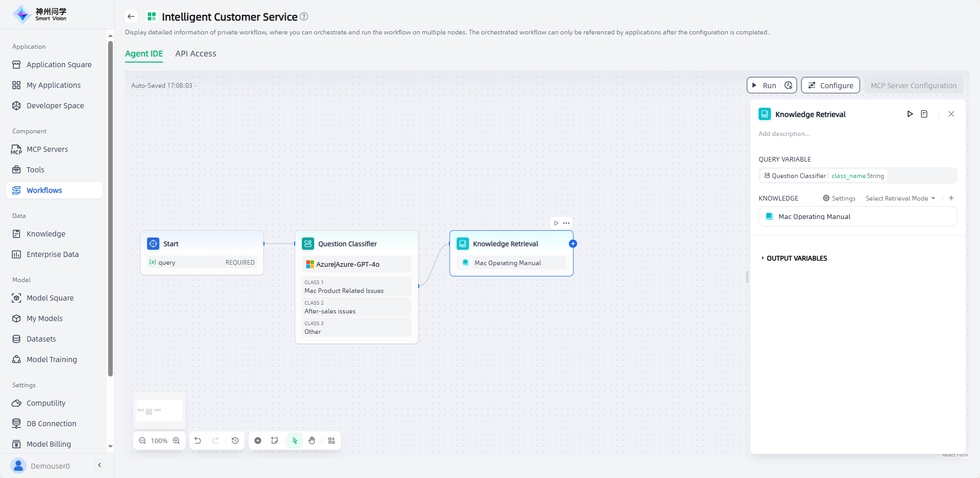Open the workflow version history
The image size is (980, 478).
pyautogui.click(x=235, y=441)
